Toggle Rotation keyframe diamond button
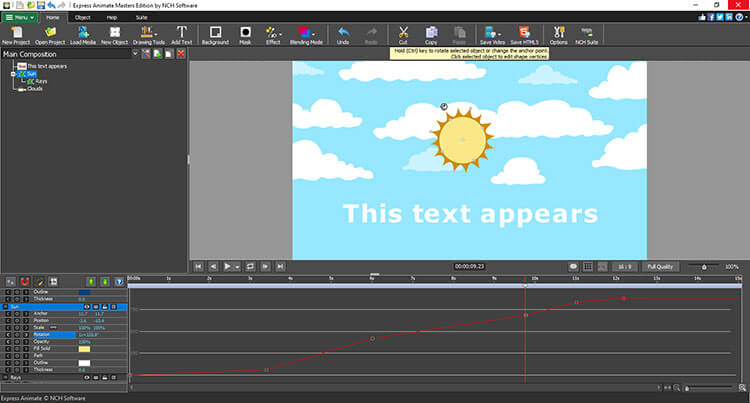750x403 pixels. (x=17, y=335)
